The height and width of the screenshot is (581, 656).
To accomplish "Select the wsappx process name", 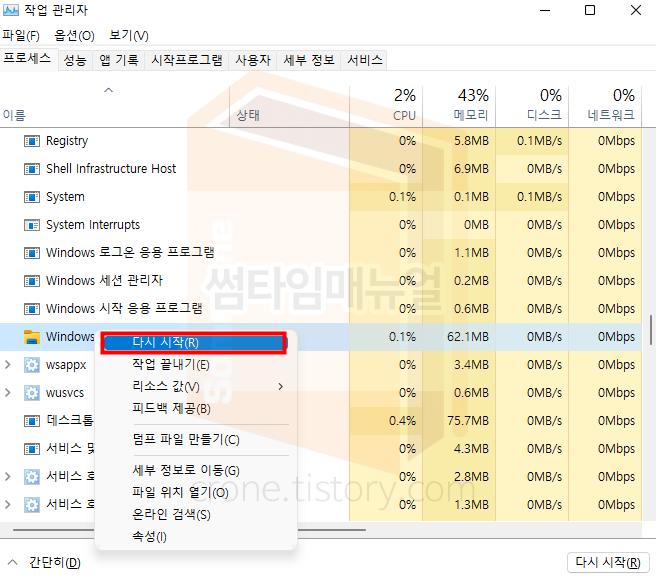I will coord(66,365).
